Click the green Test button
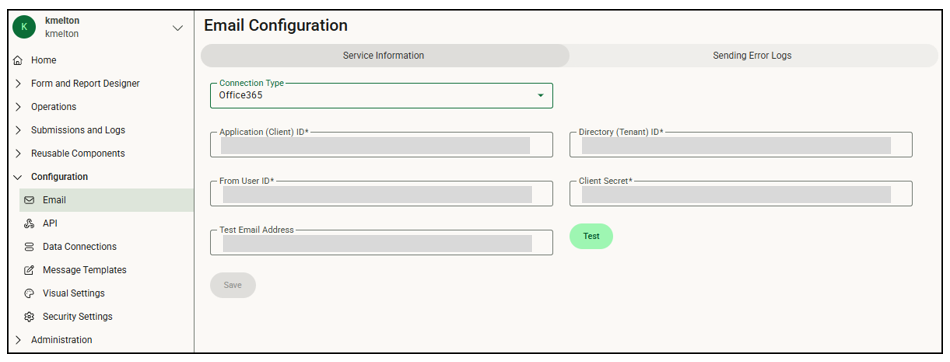Screen dimensions: 950x362 pos(591,236)
